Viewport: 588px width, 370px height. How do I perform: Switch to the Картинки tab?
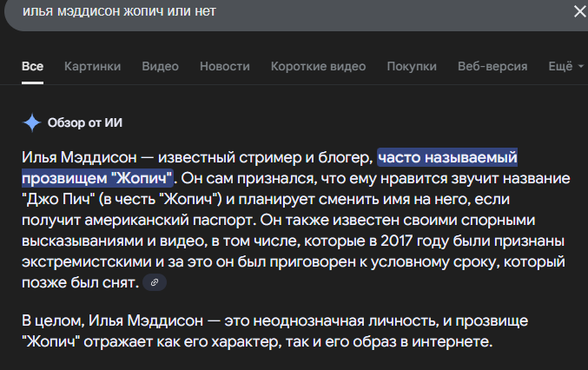pyautogui.click(x=92, y=66)
